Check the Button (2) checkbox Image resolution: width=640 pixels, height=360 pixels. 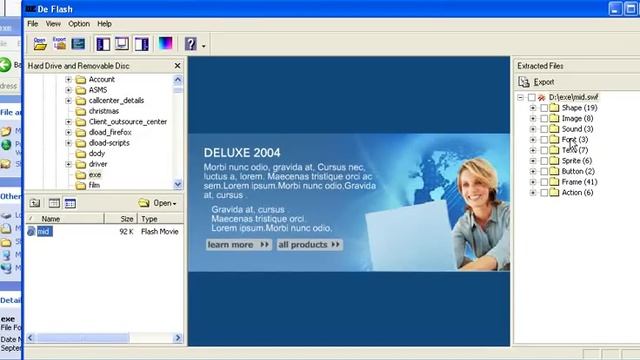[544, 171]
